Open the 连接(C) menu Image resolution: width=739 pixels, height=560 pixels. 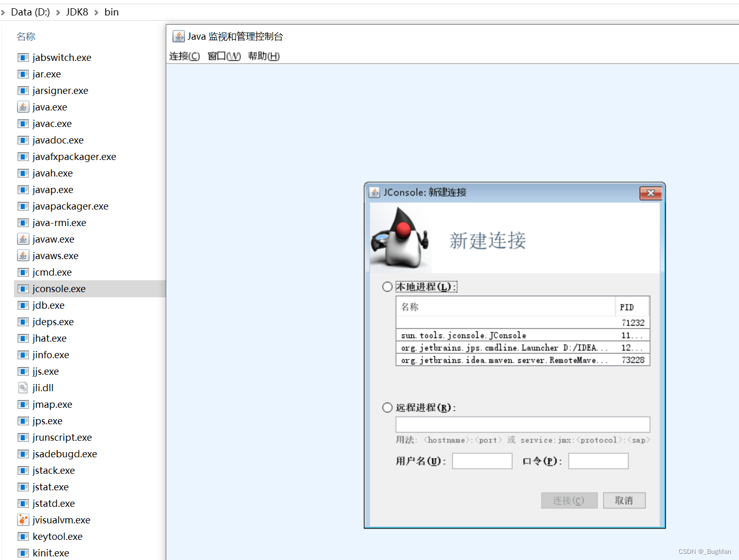[184, 56]
